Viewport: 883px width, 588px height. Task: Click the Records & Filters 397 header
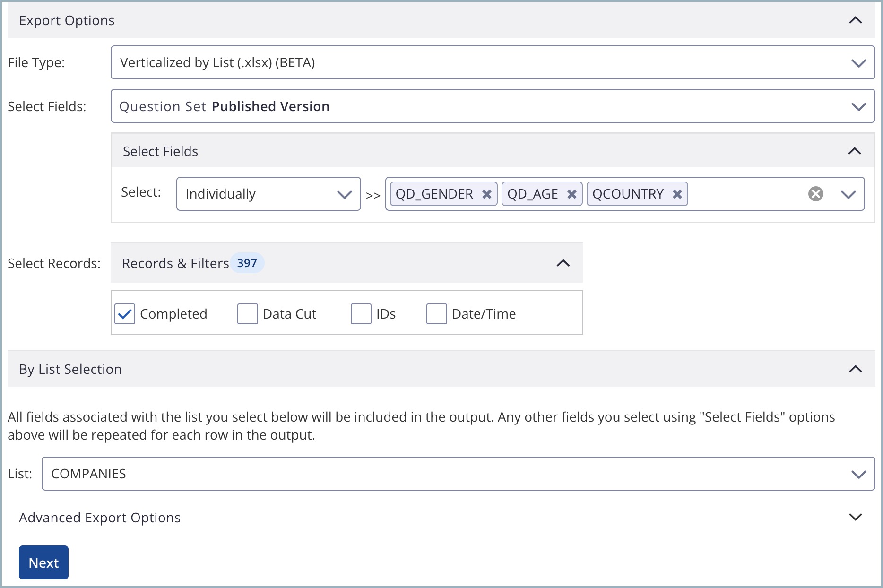pyautogui.click(x=190, y=263)
